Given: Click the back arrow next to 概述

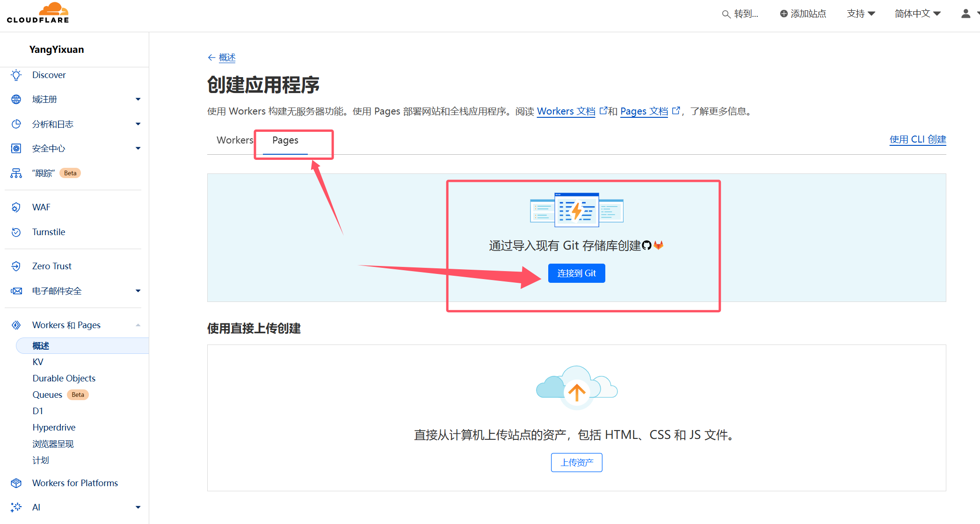Looking at the screenshot, I should point(211,57).
